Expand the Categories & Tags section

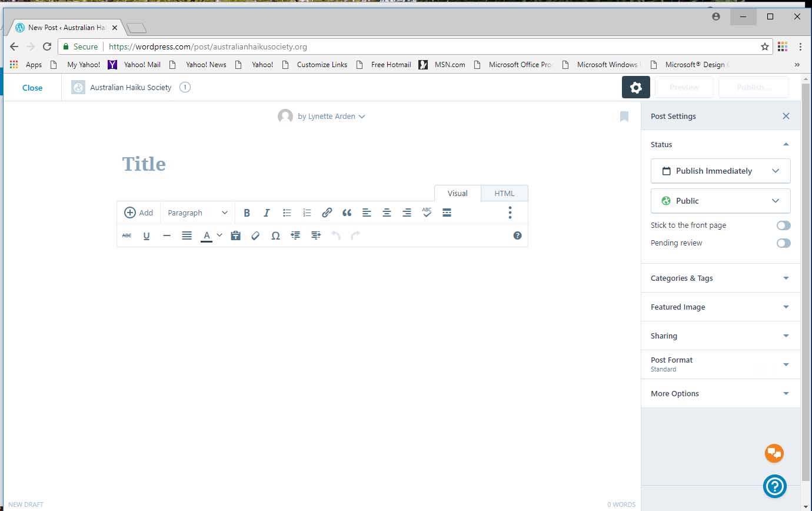click(x=720, y=278)
